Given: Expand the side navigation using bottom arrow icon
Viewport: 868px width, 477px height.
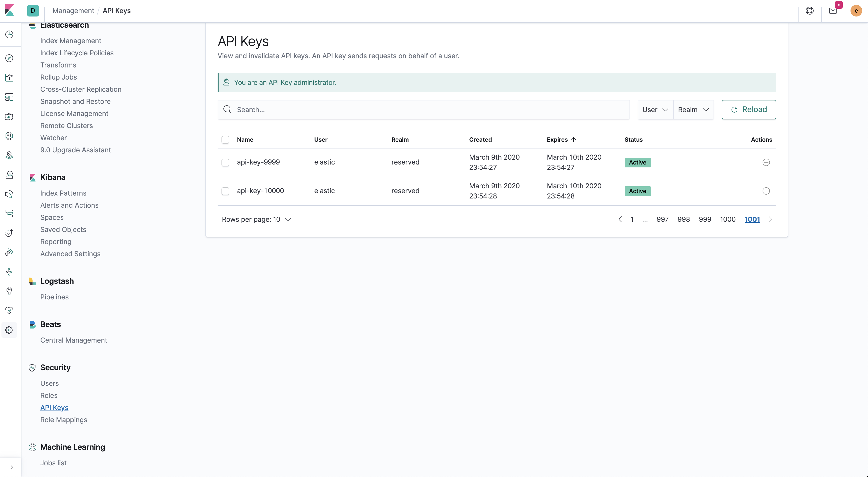Looking at the screenshot, I should click(x=9, y=467).
